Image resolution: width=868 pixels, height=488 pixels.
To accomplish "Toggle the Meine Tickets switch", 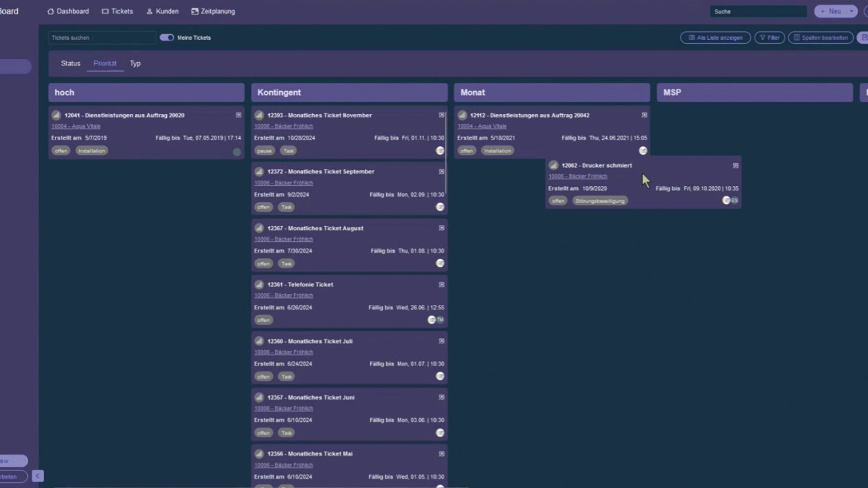I will point(167,38).
